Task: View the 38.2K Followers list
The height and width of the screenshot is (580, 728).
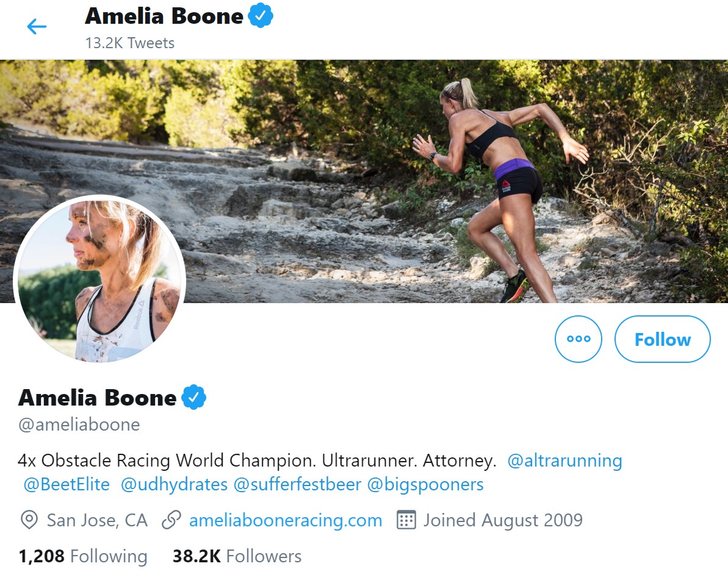Action: 237,556
